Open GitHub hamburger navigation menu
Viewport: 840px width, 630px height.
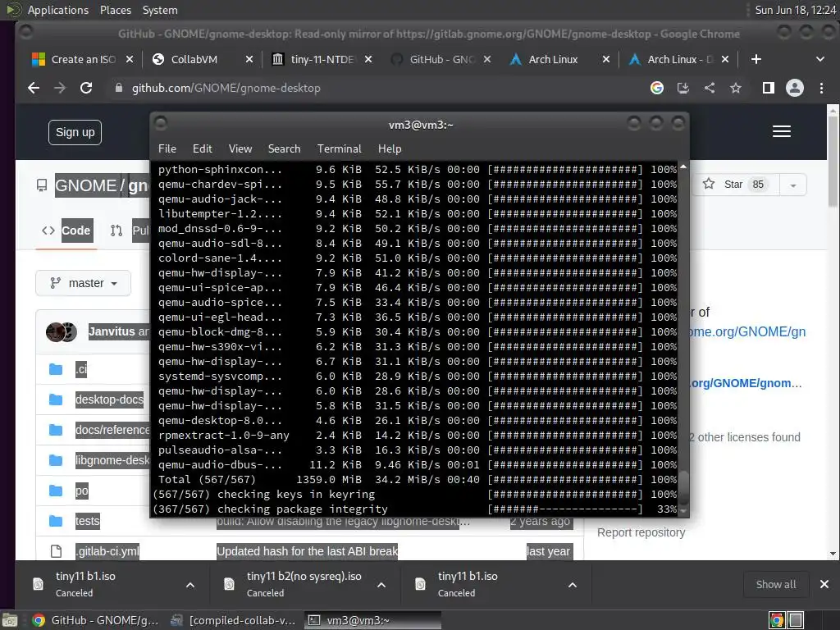tap(782, 131)
